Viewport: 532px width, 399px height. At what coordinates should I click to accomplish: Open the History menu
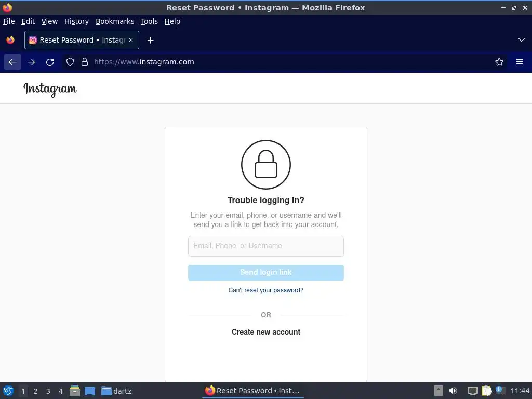tap(77, 21)
